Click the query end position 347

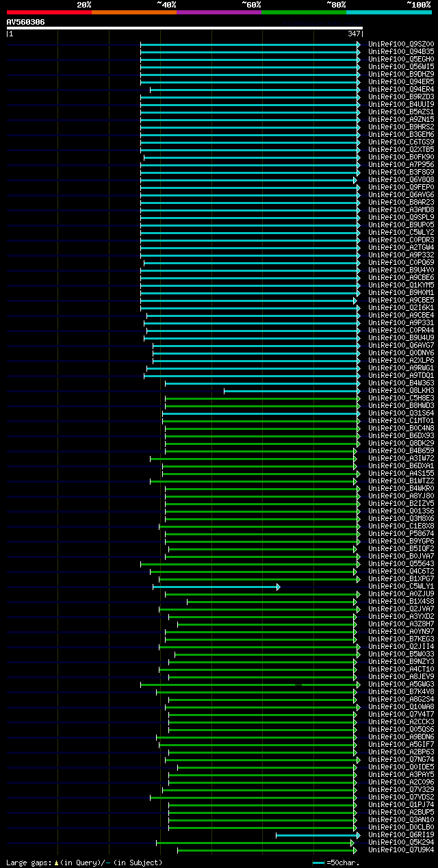click(x=354, y=34)
